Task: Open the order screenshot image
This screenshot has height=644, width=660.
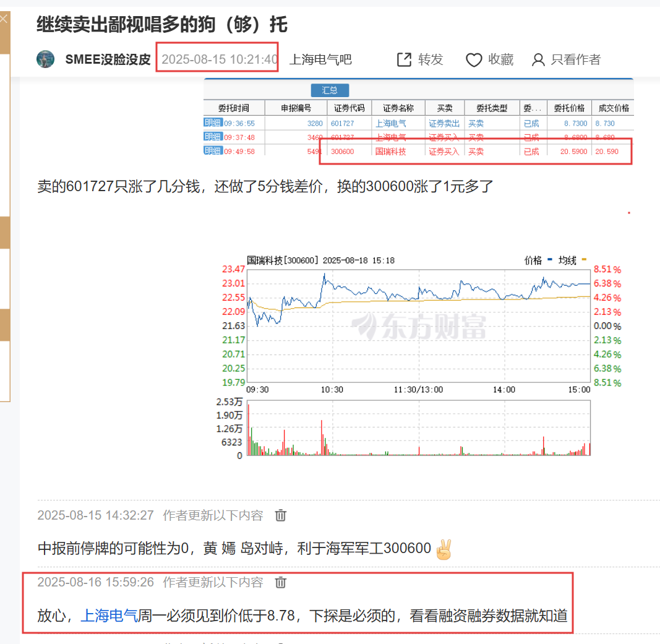Action: click(x=418, y=117)
